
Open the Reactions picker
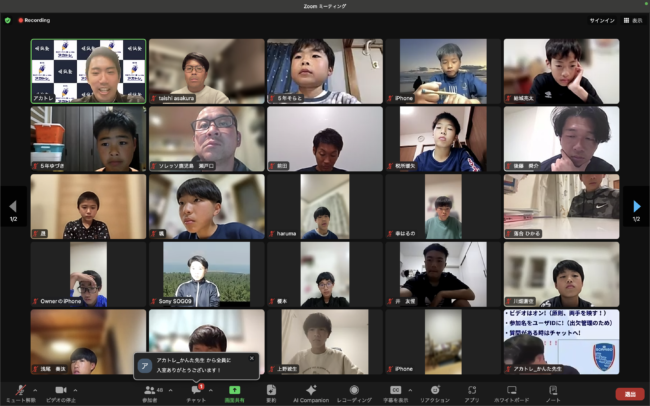coord(434,389)
